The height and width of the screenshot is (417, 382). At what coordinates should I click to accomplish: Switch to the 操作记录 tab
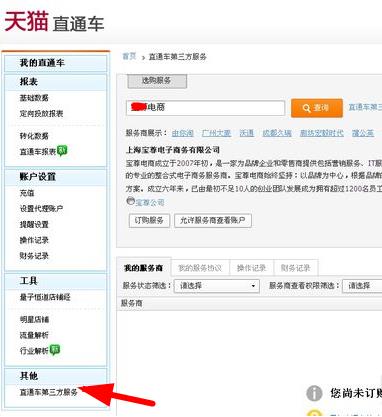[x=251, y=268]
